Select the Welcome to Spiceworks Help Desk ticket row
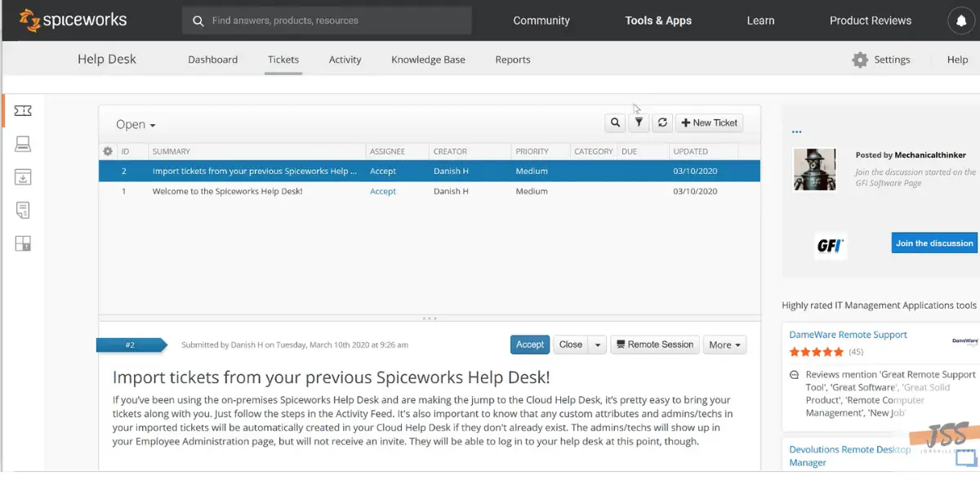Viewport: 980px width, 490px height. (430, 191)
